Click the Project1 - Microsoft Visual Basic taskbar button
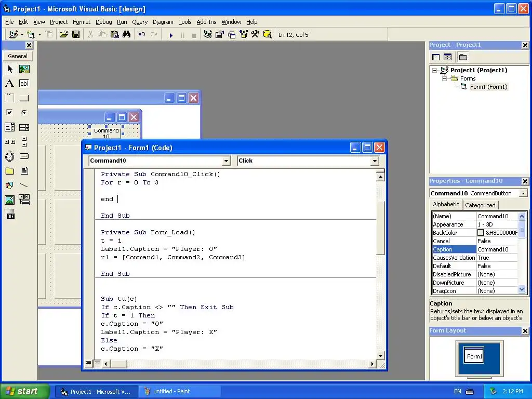The image size is (532, 399). click(96, 392)
